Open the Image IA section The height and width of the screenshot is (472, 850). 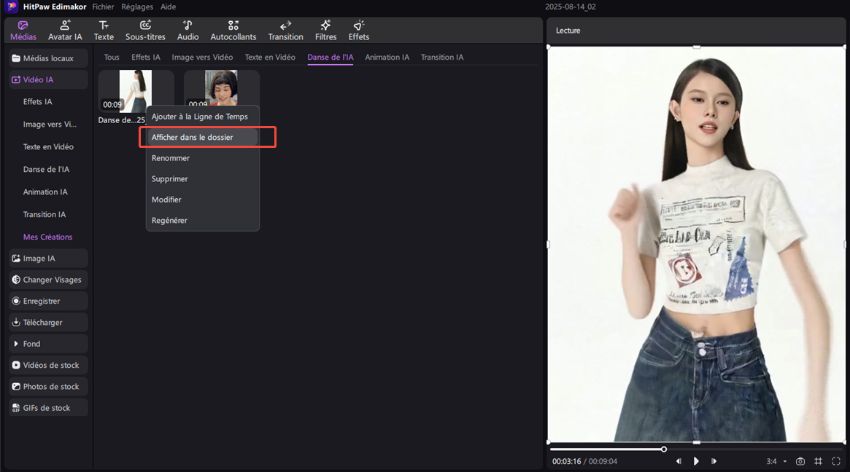[x=48, y=258]
